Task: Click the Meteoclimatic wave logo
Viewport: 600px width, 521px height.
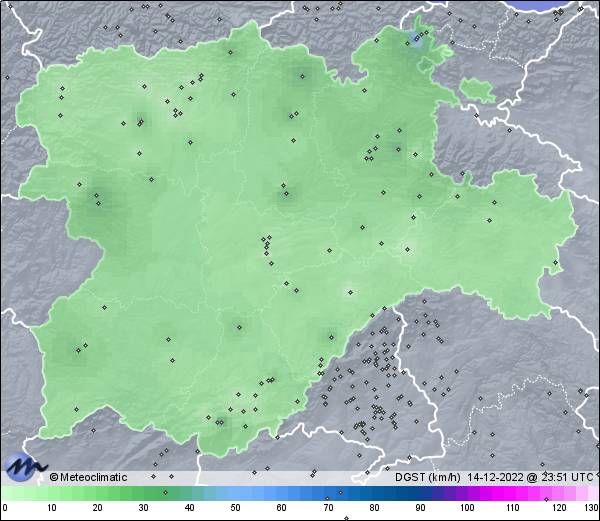Action: [24, 467]
